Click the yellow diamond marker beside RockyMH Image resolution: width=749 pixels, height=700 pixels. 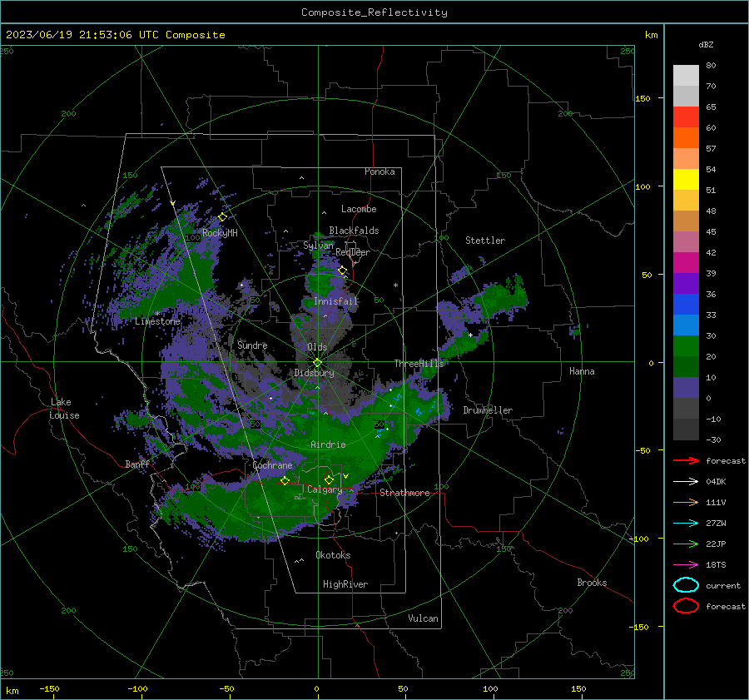click(222, 217)
